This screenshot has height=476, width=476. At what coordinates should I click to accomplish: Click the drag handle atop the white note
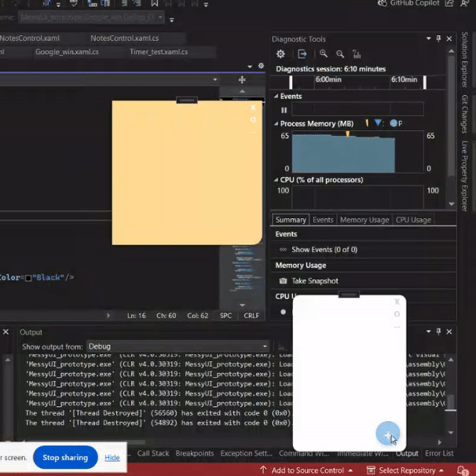point(349,294)
